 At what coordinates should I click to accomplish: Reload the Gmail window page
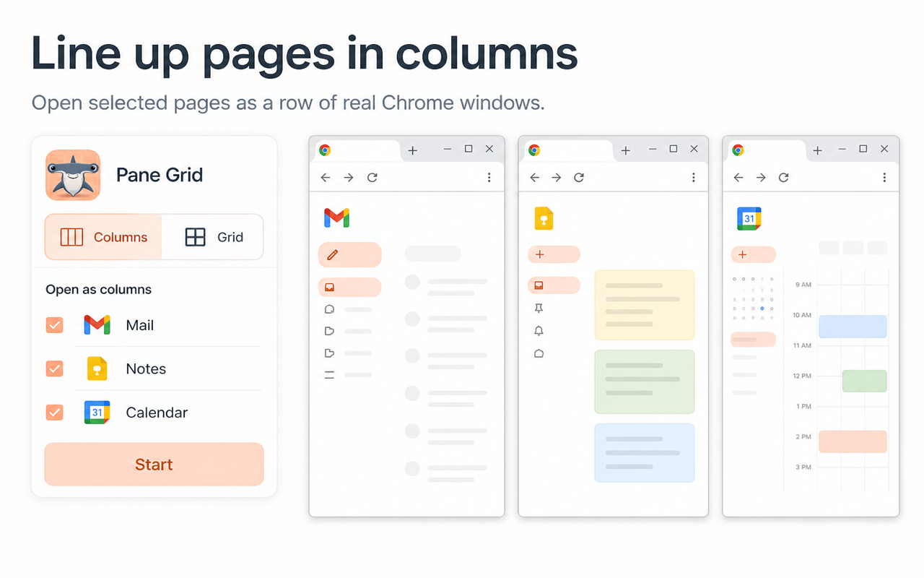[372, 177]
